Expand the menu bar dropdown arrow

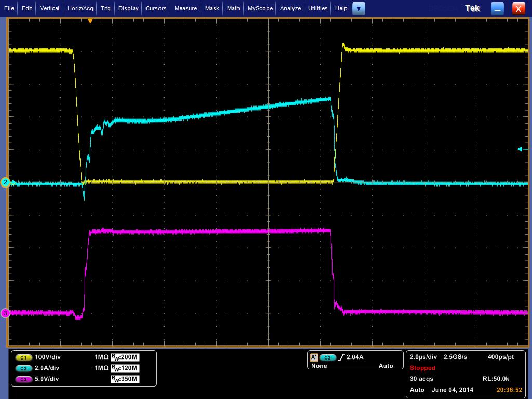[358, 8]
